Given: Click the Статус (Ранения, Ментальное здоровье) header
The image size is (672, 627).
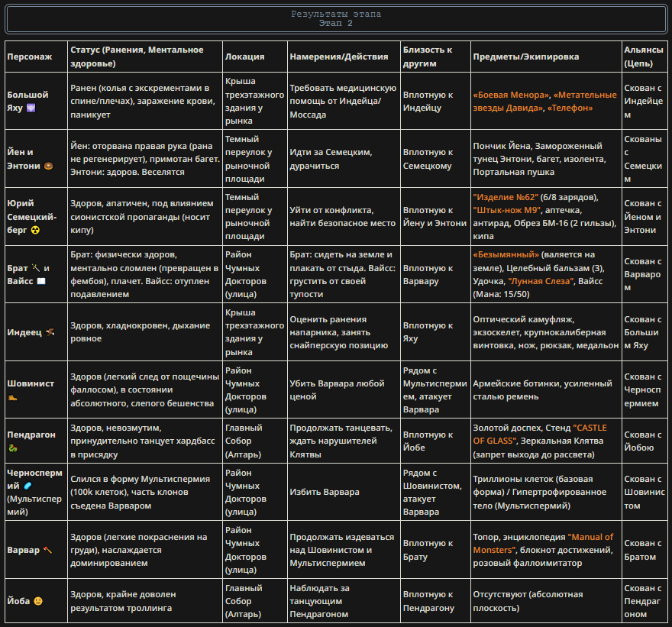Looking at the screenshot, I should [145, 57].
